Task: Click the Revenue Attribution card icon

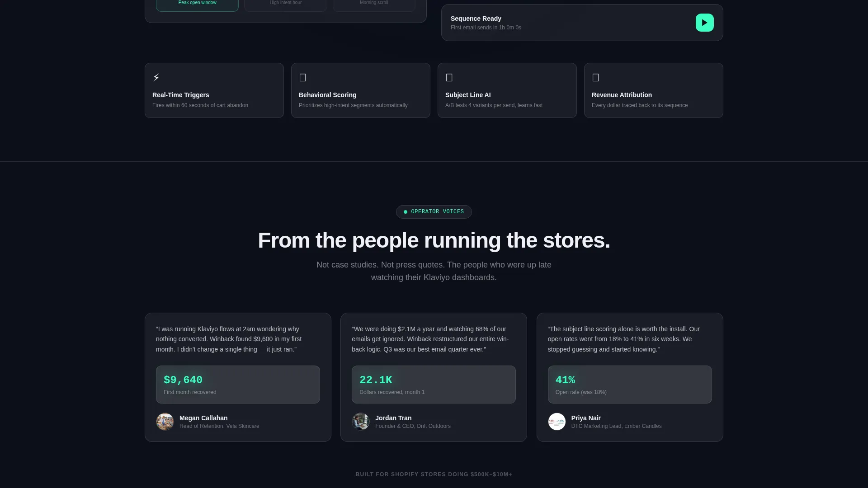Action: click(596, 78)
